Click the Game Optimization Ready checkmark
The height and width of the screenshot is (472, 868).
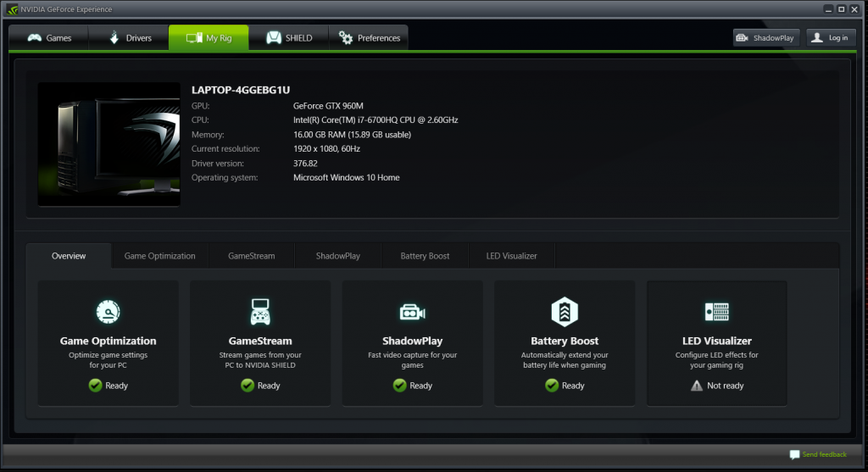coord(95,385)
